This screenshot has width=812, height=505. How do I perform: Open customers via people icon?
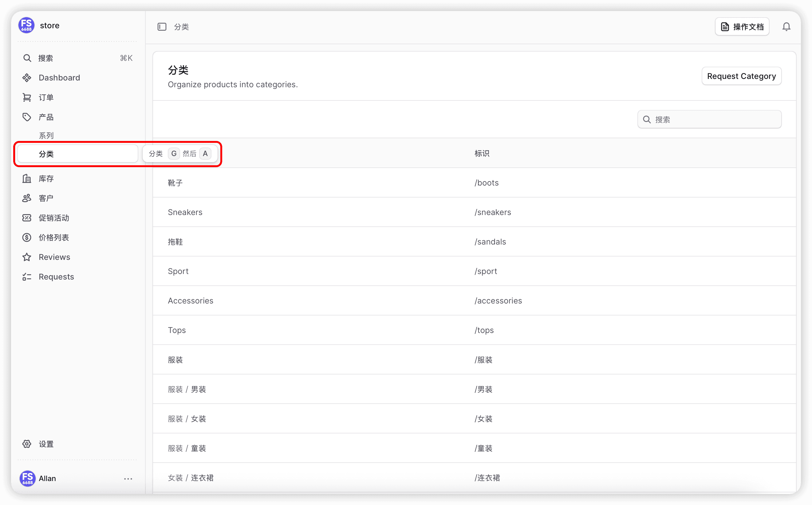click(27, 198)
